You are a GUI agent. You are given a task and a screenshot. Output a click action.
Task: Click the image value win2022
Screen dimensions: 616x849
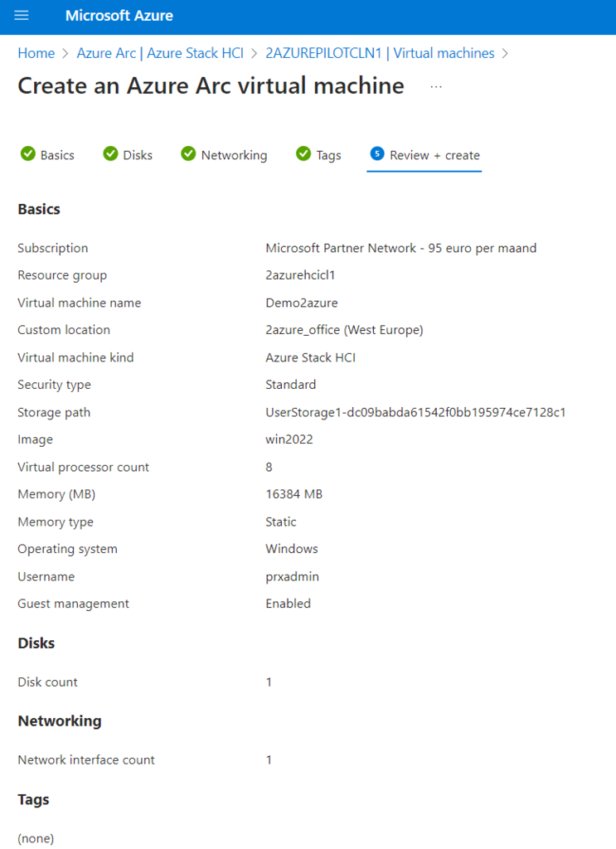coord(289,439)
